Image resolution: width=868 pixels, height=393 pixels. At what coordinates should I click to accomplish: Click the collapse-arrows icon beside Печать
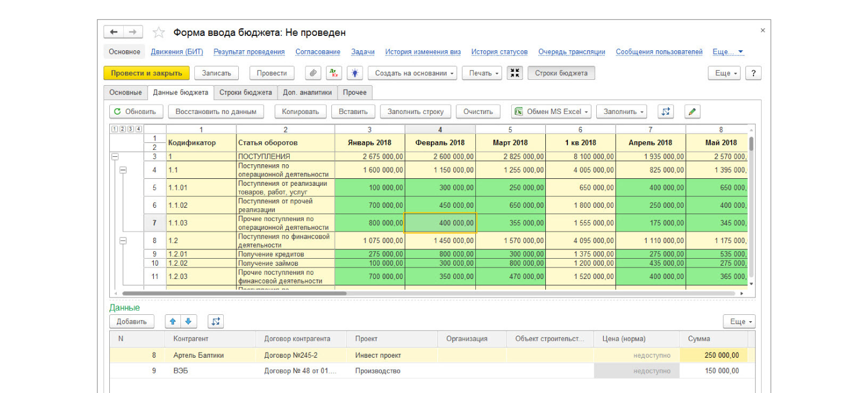click(x=515, y=73)
